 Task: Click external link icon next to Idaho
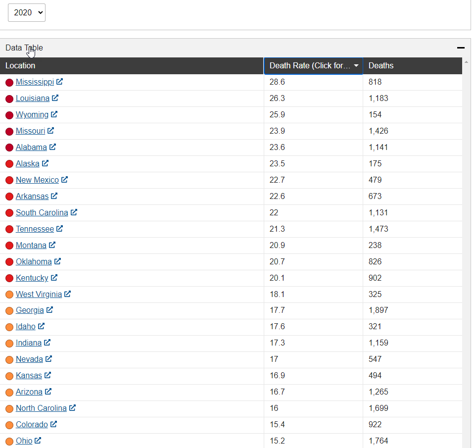pyautogui.click(x=41, y=326)
